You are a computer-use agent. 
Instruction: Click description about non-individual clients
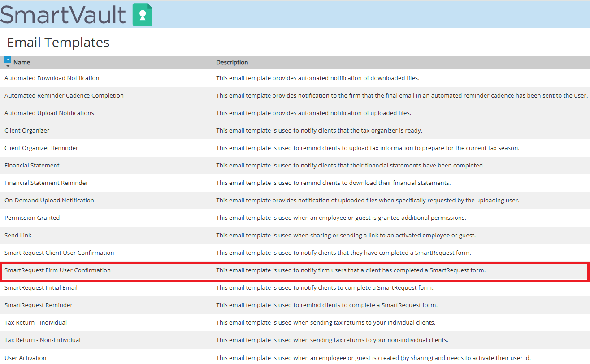pyautogui.click(x=332, y=340)
